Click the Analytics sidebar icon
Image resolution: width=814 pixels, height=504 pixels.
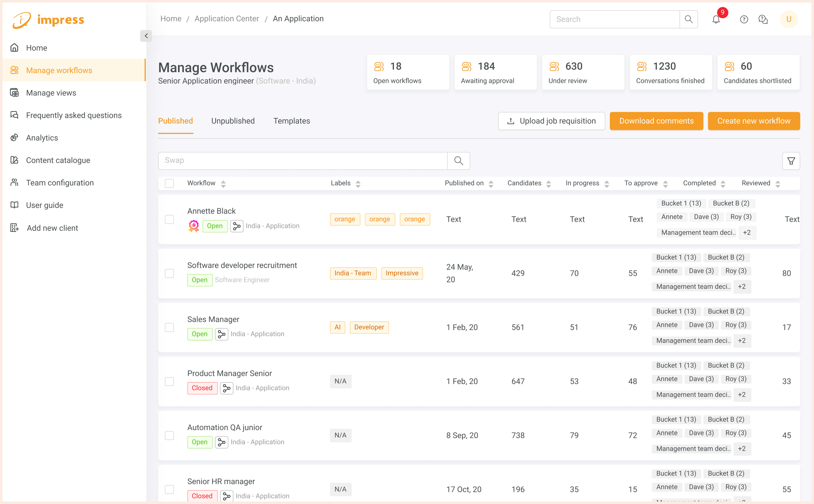click(x=14, y=138)
